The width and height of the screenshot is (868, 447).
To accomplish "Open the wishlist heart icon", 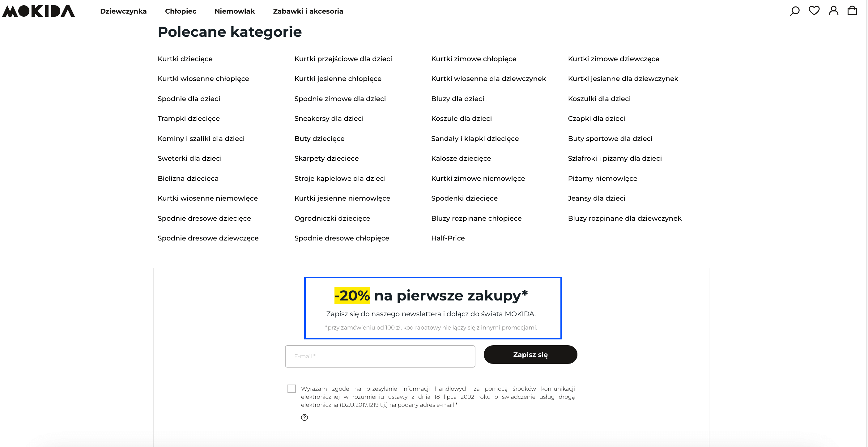I will pyautogui.click(x=814, y=11).
